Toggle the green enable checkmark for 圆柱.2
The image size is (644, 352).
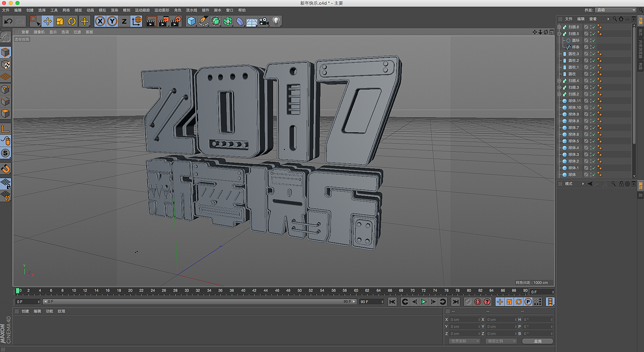click(x=593, y=60)
